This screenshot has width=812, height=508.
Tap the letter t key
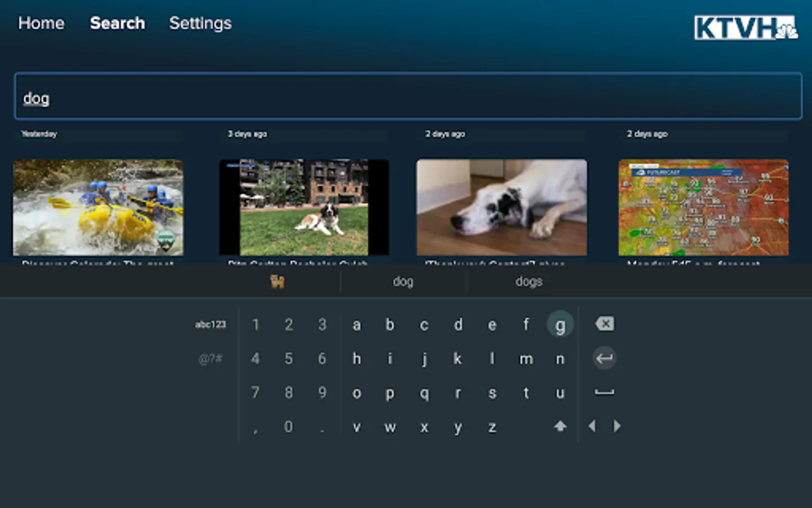click(x=526, y=393)
